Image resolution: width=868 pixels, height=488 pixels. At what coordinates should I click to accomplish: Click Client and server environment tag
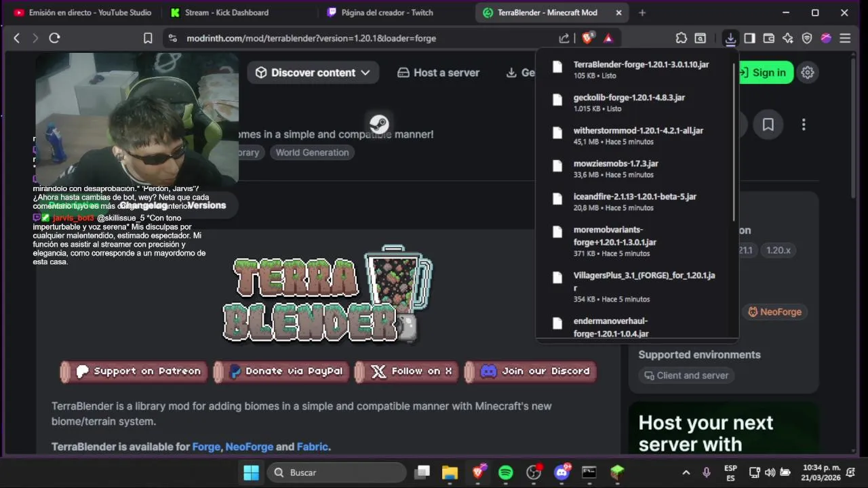pyautogui.click(x=686, y=375)
